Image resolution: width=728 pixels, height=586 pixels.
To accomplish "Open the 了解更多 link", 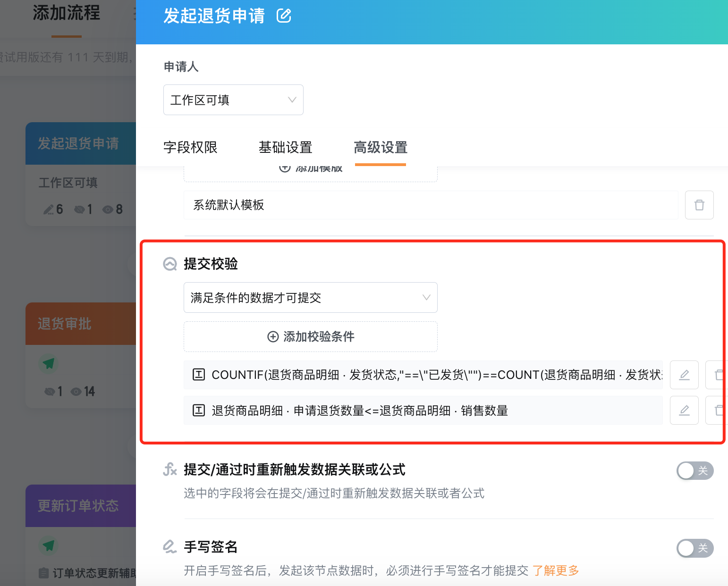I will click(556, 570).
